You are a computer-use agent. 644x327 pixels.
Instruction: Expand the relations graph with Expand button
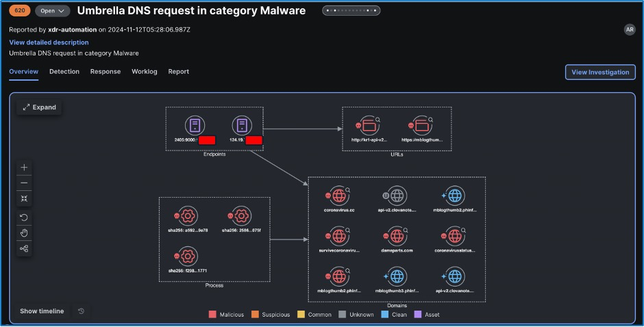[x=39, y=107]
